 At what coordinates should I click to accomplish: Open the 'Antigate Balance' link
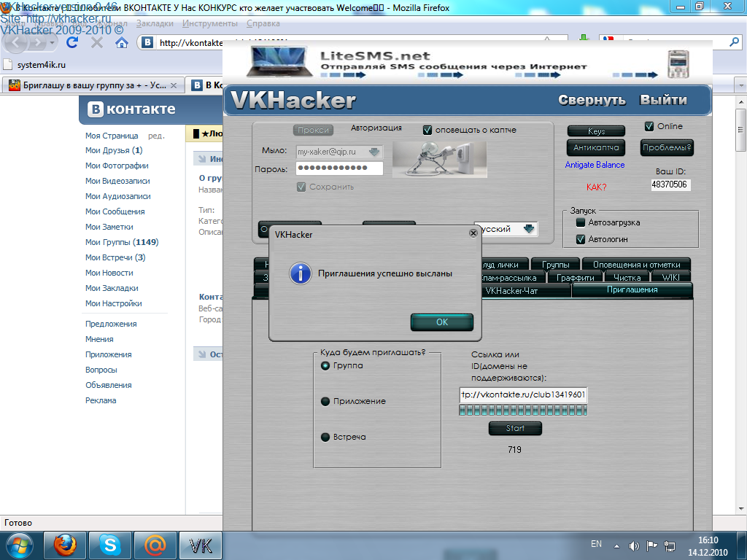(x=595, y=165)
